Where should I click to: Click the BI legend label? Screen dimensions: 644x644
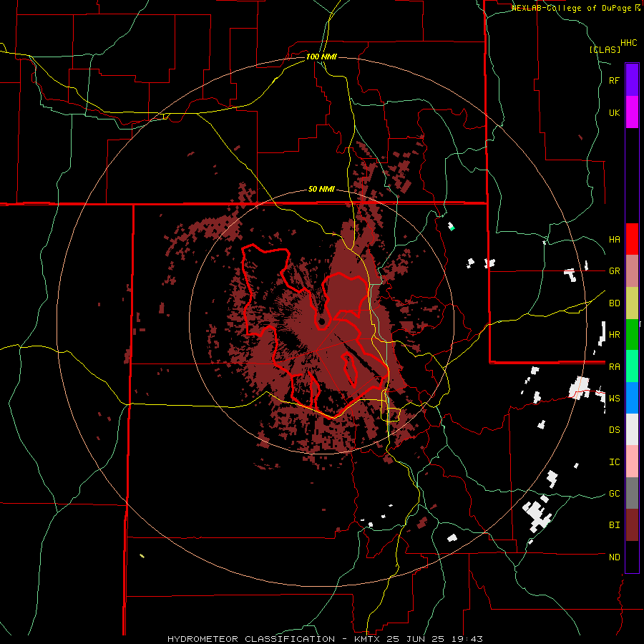click(614, 525)
